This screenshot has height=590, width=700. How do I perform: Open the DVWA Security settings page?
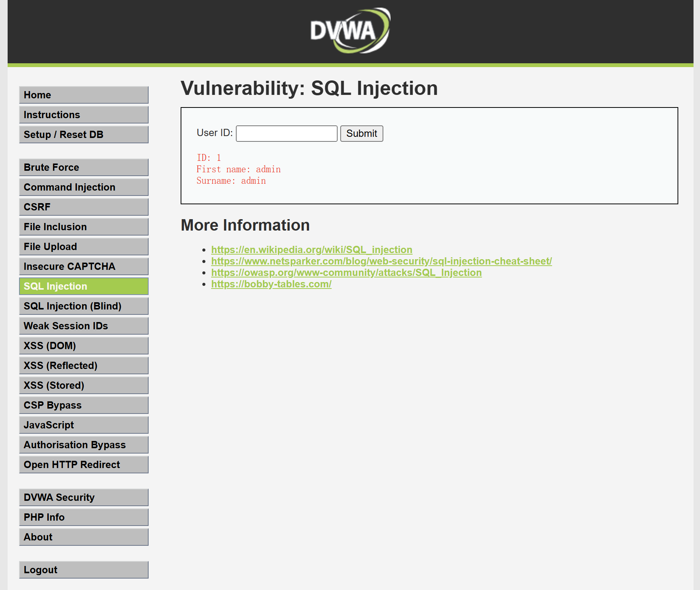click(x=84, y=497)
